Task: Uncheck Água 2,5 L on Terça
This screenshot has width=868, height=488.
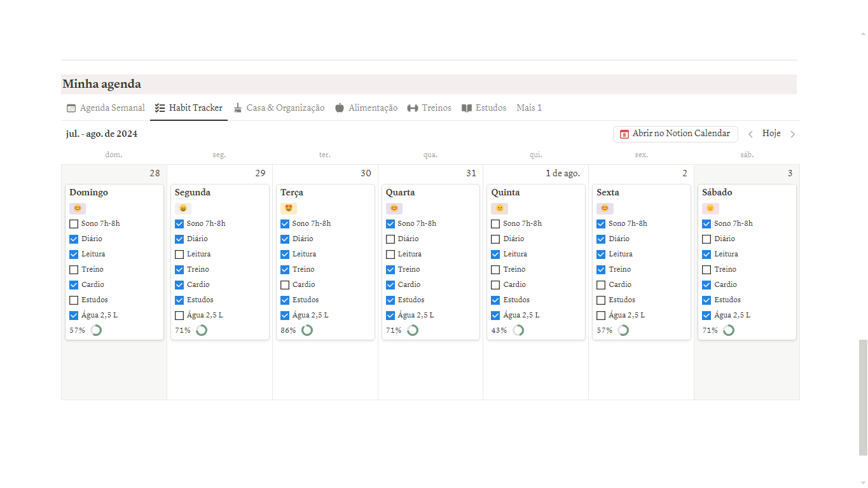Action: pyautogui.click(x=285, y=316)
